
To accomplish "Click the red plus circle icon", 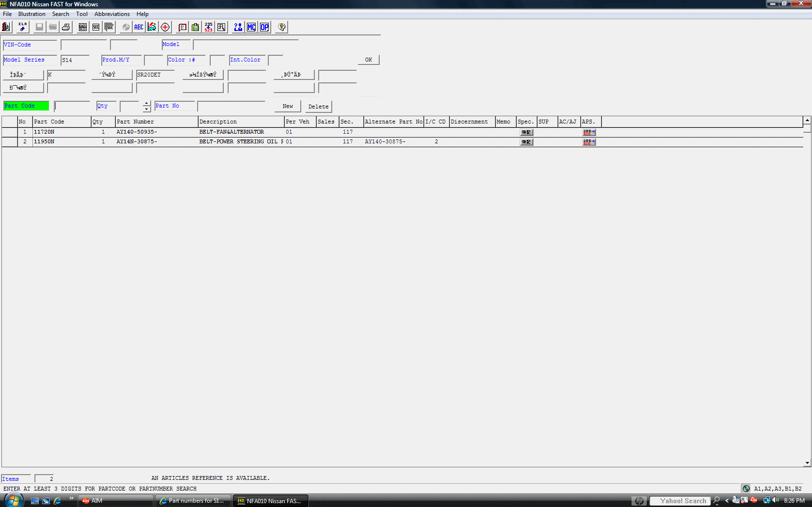I will click(165, 27).
